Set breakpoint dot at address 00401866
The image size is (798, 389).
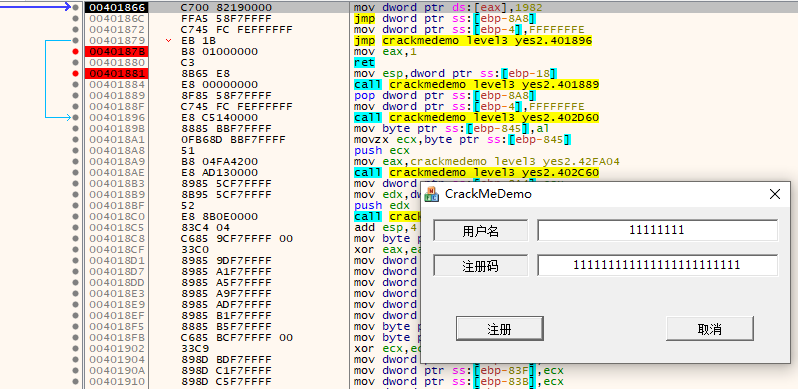pyautogui.click(x=76, y=7)
